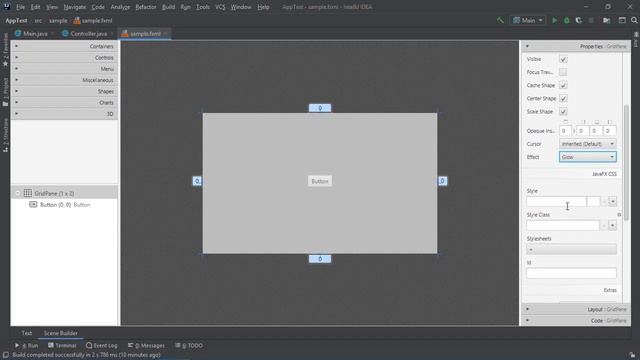Uncheck the Scale Shape checkbox

(563, 111)
